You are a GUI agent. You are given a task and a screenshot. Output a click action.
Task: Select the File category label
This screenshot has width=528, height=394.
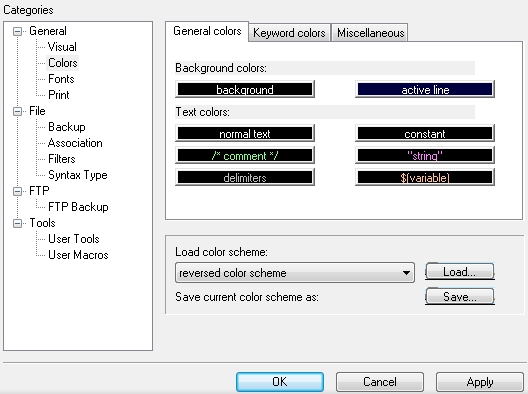click(37, 111)
